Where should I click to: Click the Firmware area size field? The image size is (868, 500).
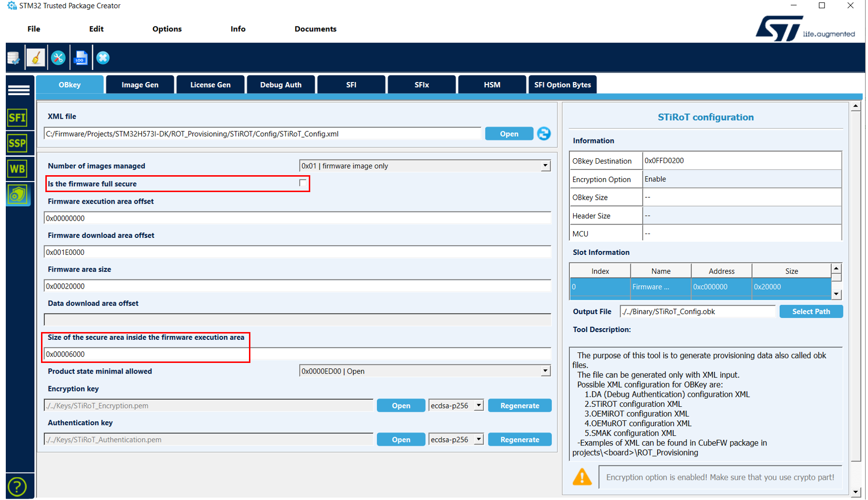297,286
